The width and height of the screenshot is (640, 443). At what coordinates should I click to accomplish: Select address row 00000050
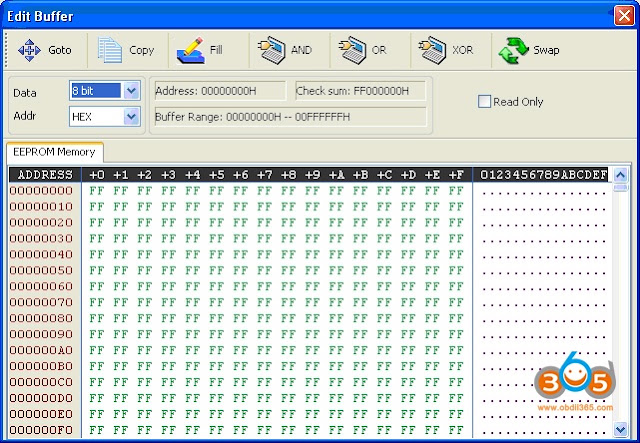(41, 270)
